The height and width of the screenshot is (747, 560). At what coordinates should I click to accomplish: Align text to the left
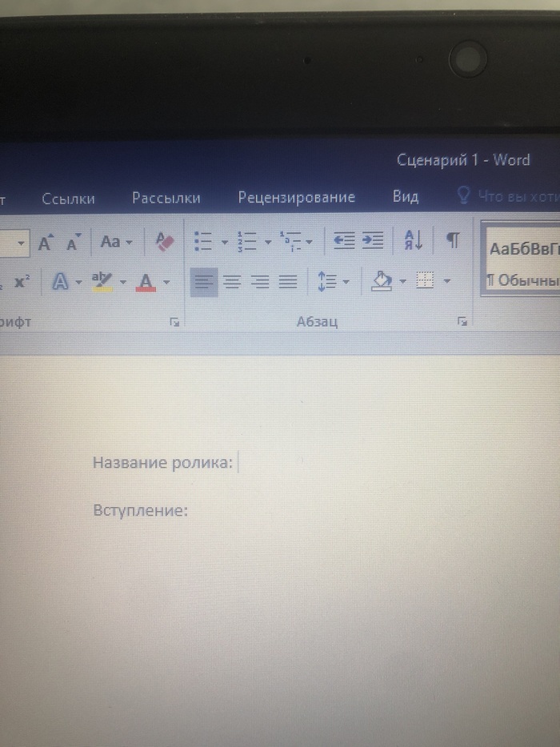tap(204, 282)
